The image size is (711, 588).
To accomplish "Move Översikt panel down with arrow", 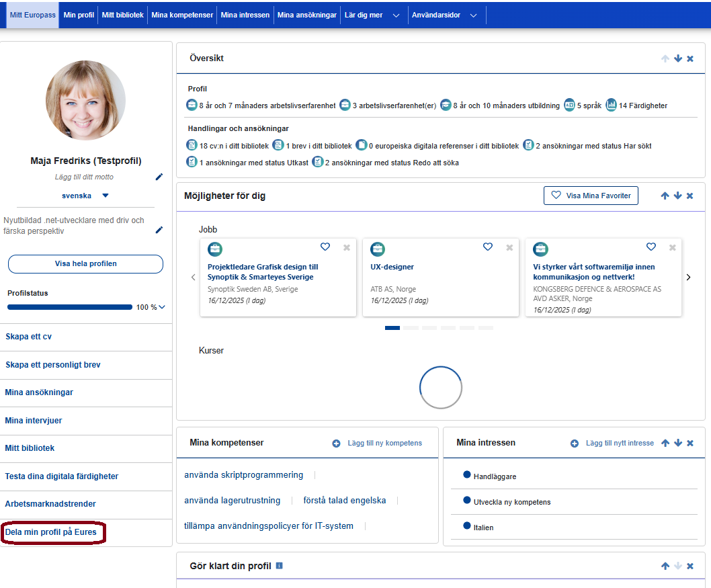I will (x=678, y=58).
